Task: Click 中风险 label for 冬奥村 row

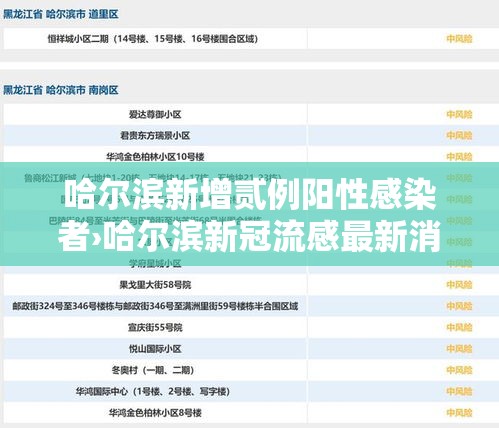Action: click(x=459, y=370)
